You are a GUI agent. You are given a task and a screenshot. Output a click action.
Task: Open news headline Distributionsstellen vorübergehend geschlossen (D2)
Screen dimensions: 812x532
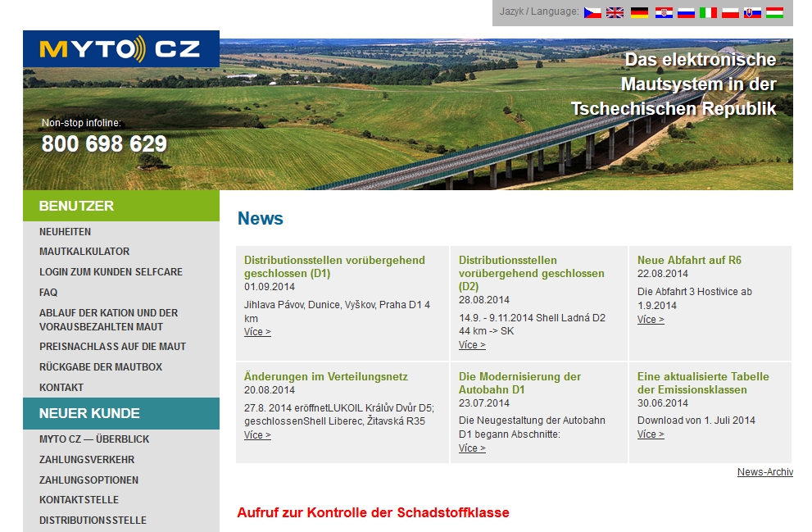click(531, 273)
